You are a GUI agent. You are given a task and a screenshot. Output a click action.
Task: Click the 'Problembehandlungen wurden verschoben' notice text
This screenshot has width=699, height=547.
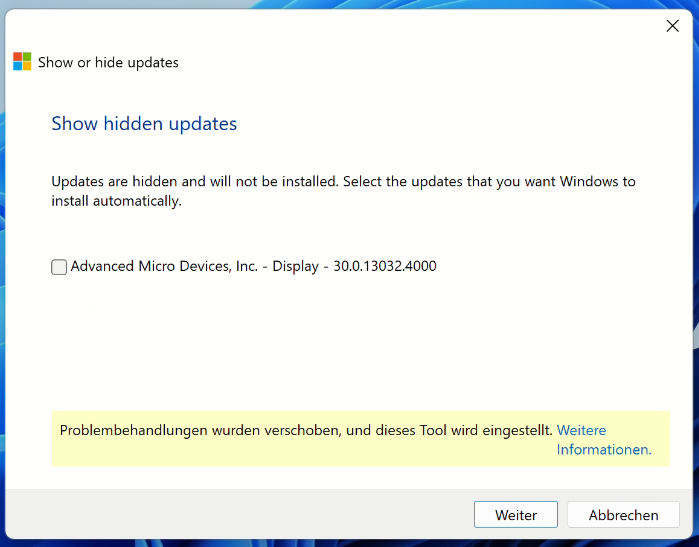(306, 430)
